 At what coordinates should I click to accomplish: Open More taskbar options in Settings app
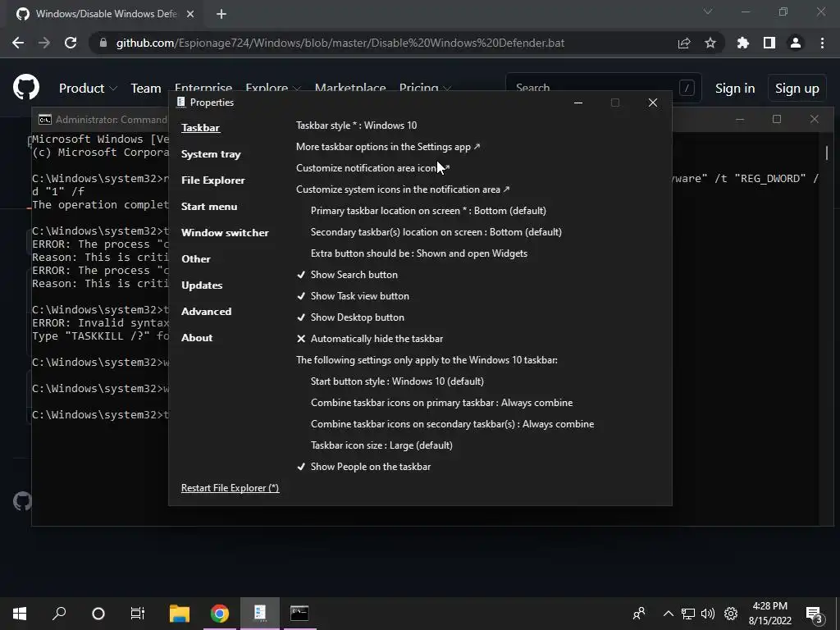pos(388,147)
